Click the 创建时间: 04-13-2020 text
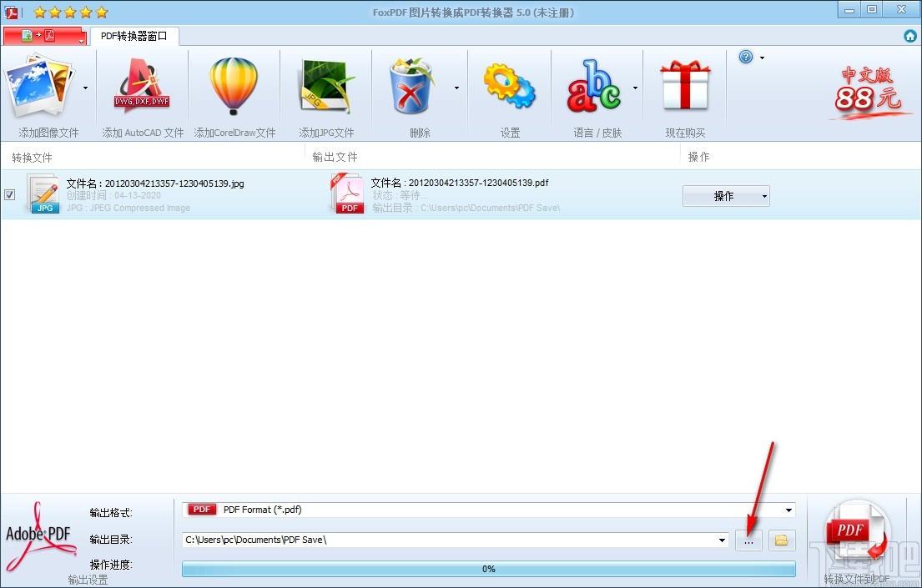This screenshot has height=588, width=922. [x=113, y=195]
